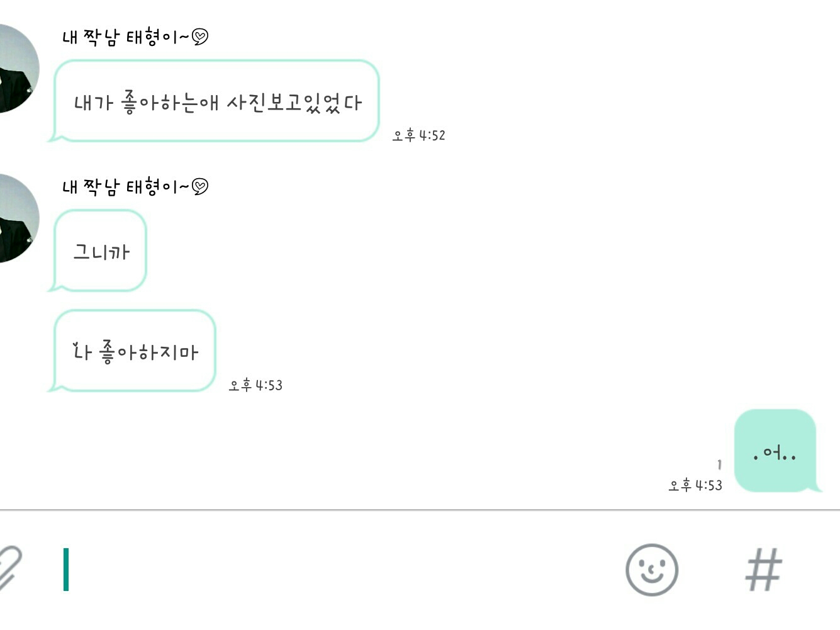Select the 나 좋아하지마 message bubble

(135, 351)
